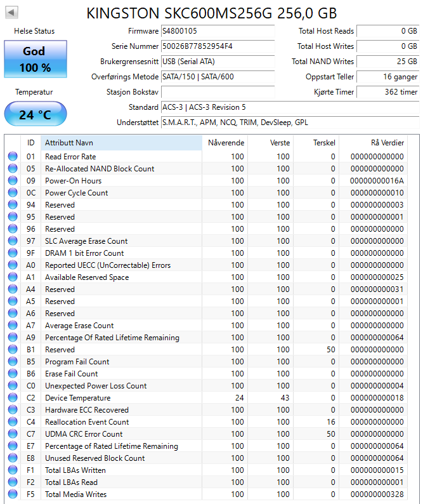Click the Kjørte Timer value 362 timer
This screenshot has width=423, height=504.
(x=388, y=92)
